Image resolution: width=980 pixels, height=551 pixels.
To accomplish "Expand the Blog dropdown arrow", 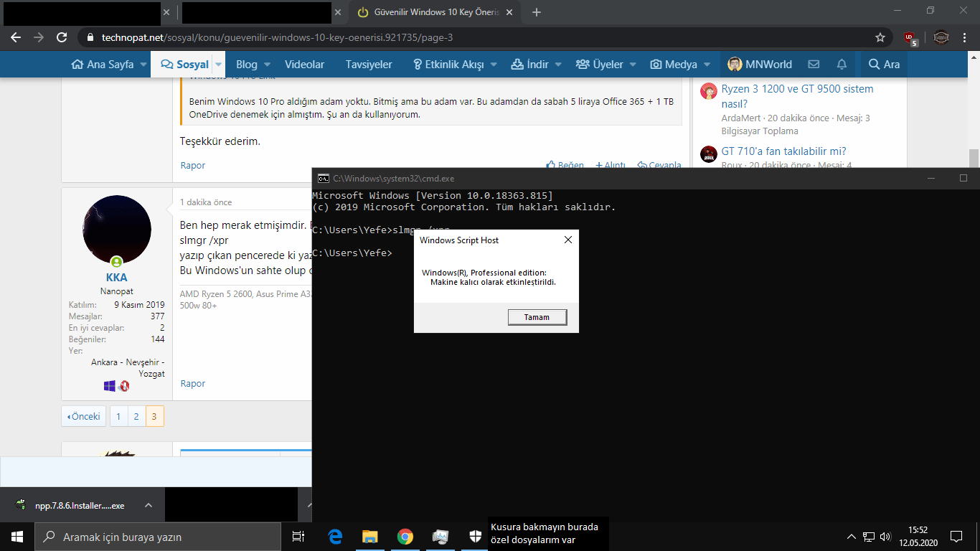I will tap(267, 65).
